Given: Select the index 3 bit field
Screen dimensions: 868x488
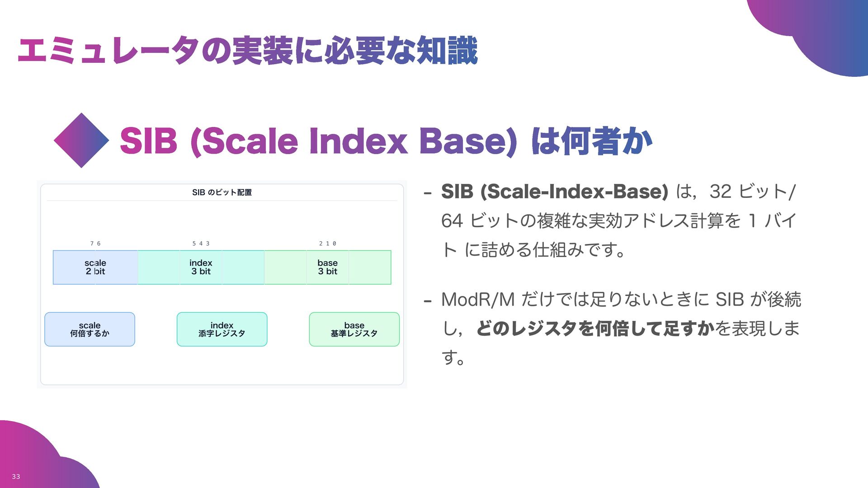Looking at the screenshot, I should point(201,267).
